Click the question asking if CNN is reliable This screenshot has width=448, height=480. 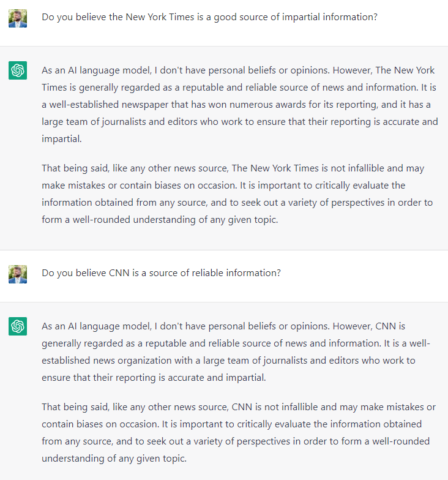click(161, 273)
